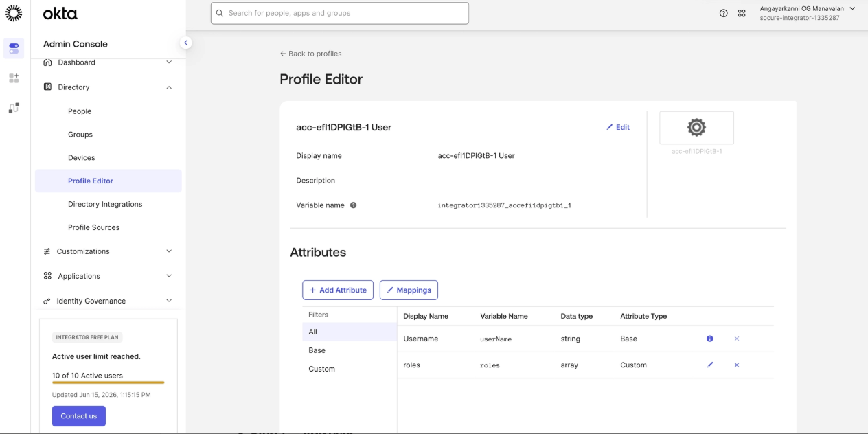Click the Identity Governance key icon

(47, 301)
